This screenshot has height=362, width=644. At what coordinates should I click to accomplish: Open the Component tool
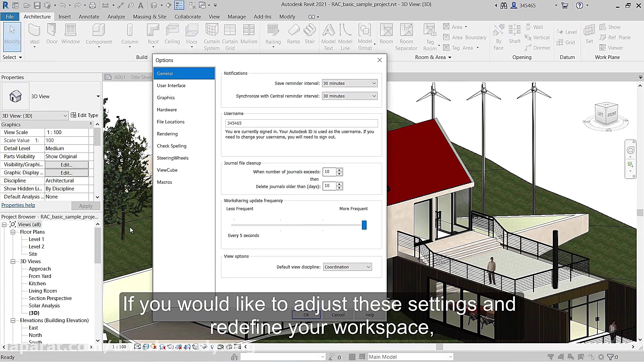click(x=99, y=35)
